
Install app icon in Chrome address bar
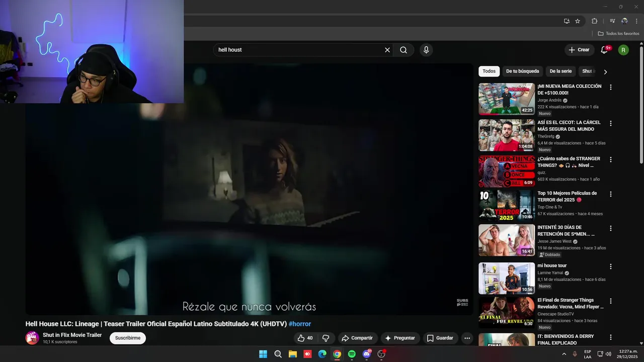(x=567, y=21)
